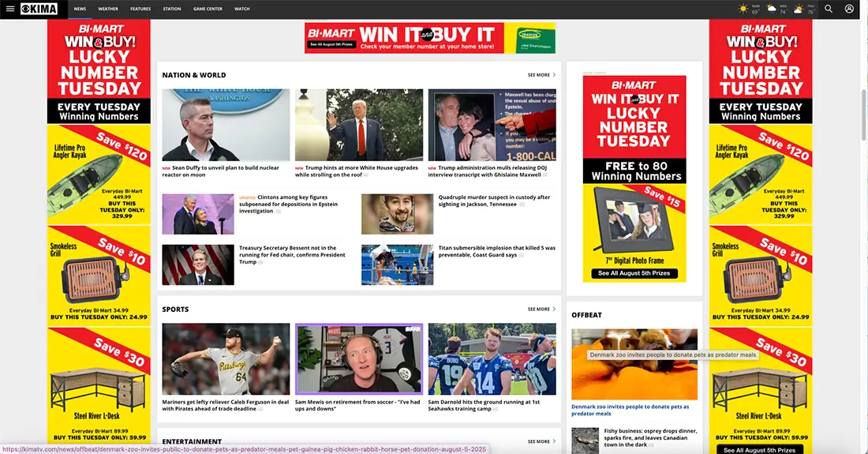The image size is (868, 454).
Task: Open Clintons subpoenaed Epstein investigation article
Action: tap(289, 204)
